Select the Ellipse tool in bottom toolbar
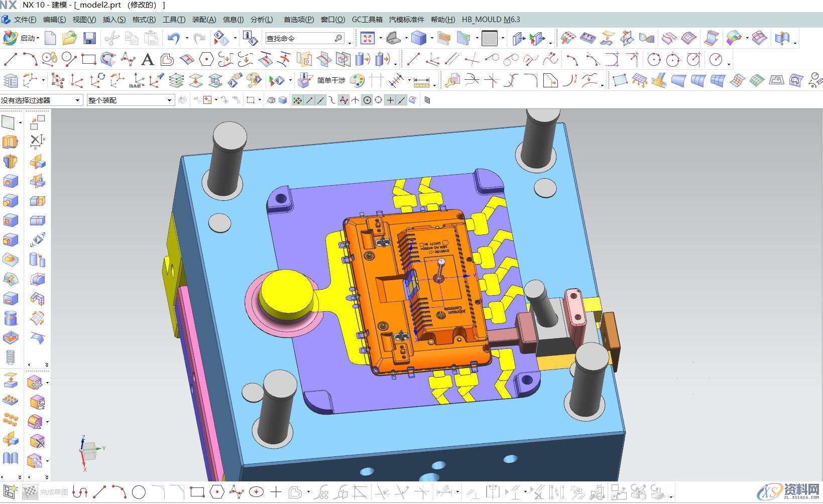This screenshot has width=823, height=504. click(257, 492)
